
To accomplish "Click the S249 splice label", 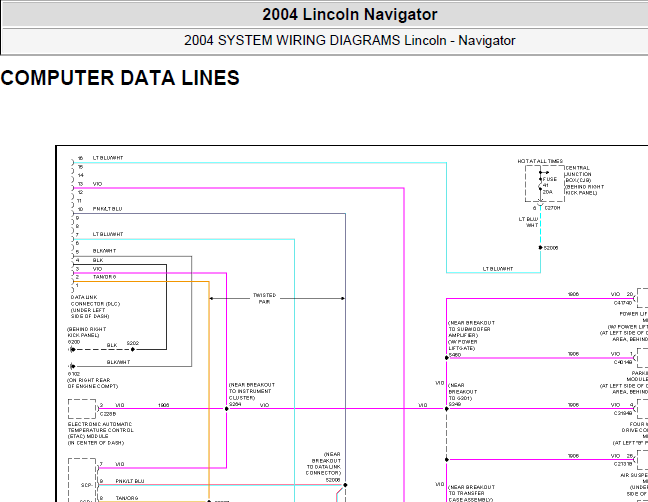I will [455, 404].
